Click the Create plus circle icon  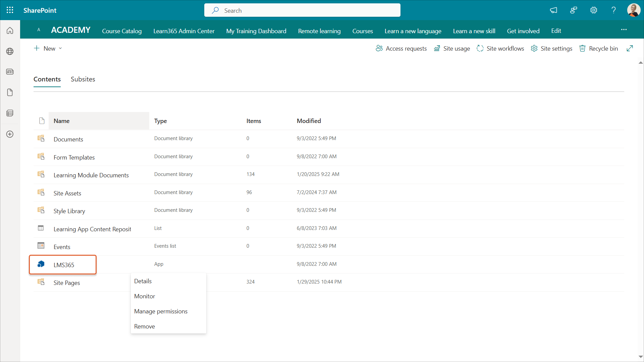(10, 134)
